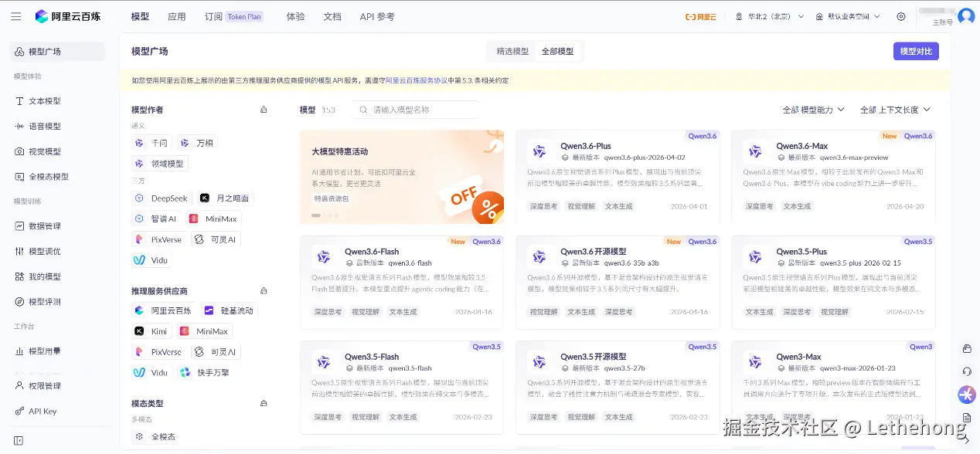
Task: Toggle the Kimi provider filter
Action: pos(151,331)
